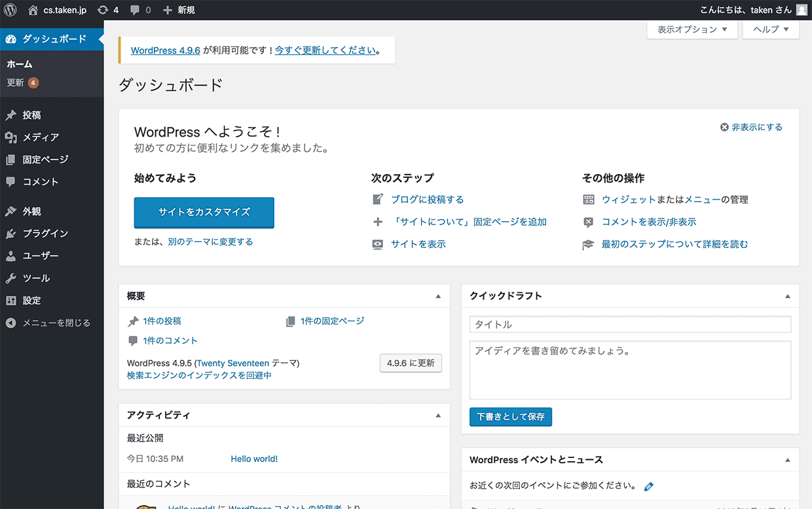This screenshot has height=509, width=812.
Task: Click the メニュー link in その他の操作
Action: [703, 200]
